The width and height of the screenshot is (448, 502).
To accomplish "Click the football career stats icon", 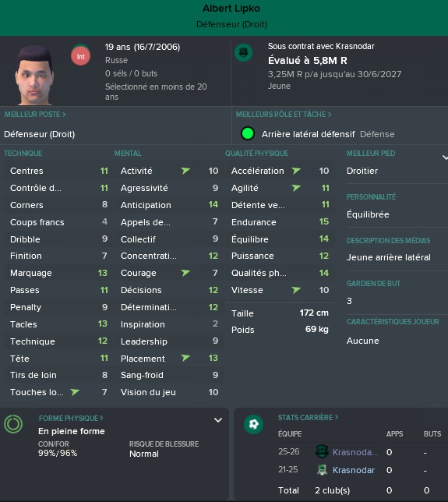I will (253, 424).
